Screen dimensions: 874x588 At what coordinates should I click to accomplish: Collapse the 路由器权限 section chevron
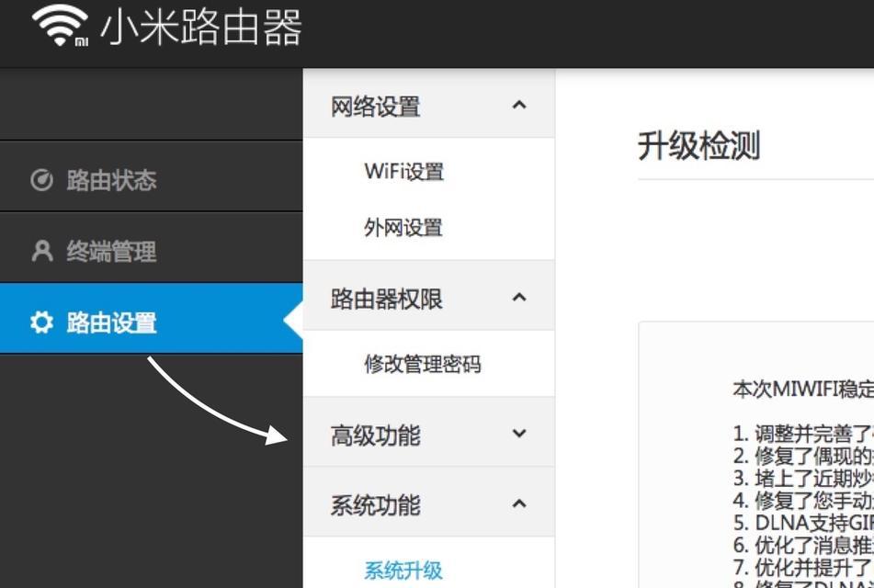pos(519,297)
